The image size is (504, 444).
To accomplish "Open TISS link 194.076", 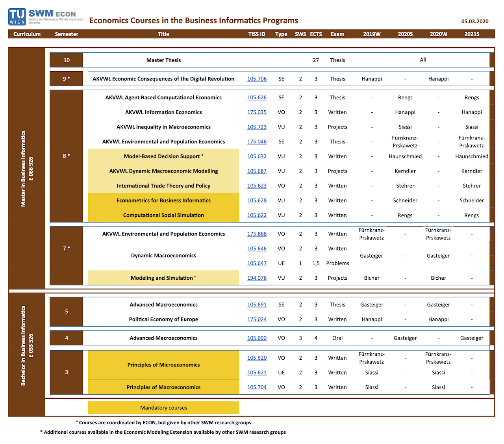I will [257, 278].
